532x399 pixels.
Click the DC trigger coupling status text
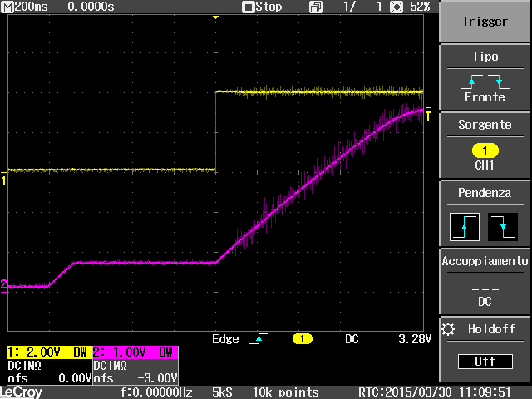pos(352,339)
